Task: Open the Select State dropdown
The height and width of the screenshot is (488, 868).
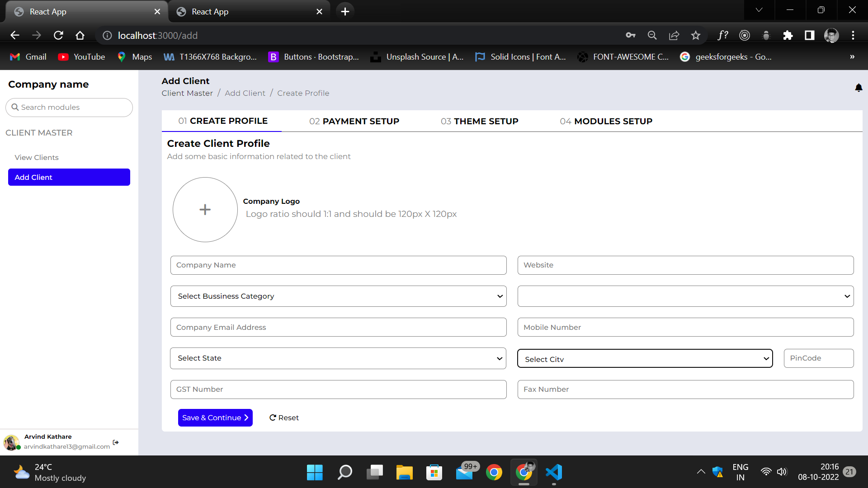Action: (338, 358)
